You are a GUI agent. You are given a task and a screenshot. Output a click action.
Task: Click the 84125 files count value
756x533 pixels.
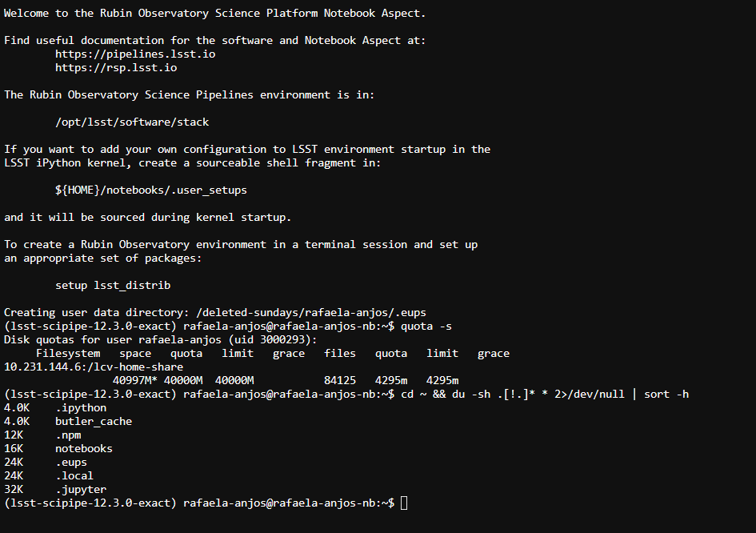pos(340,381)
